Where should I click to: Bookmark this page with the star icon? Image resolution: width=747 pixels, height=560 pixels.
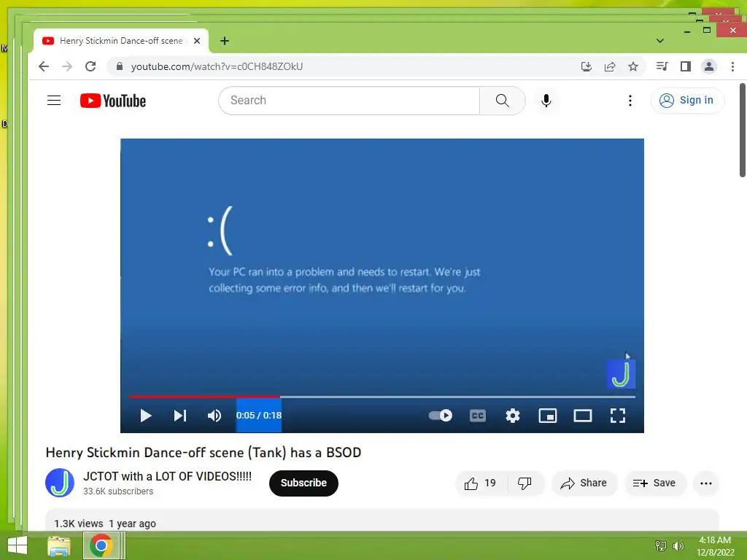[633, 66]
